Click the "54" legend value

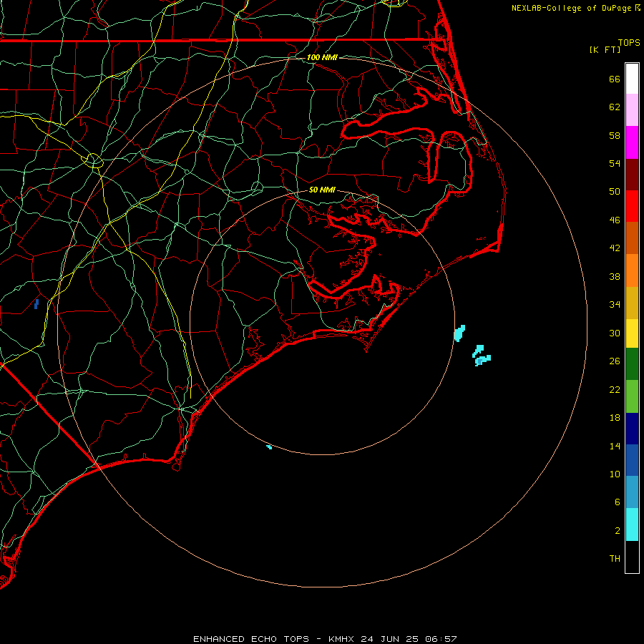615,163
